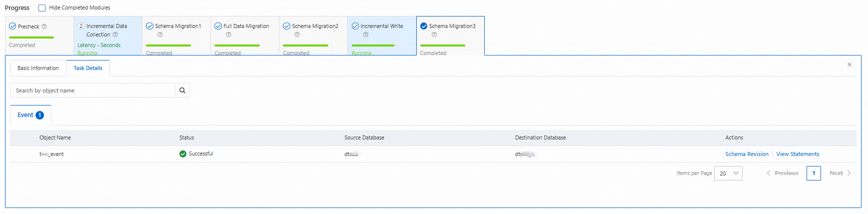Image resolution: width=868 pixels, height=214 pixels.
Task: Click help icon under Full Data Migration
Action: (x=228, y=34)
